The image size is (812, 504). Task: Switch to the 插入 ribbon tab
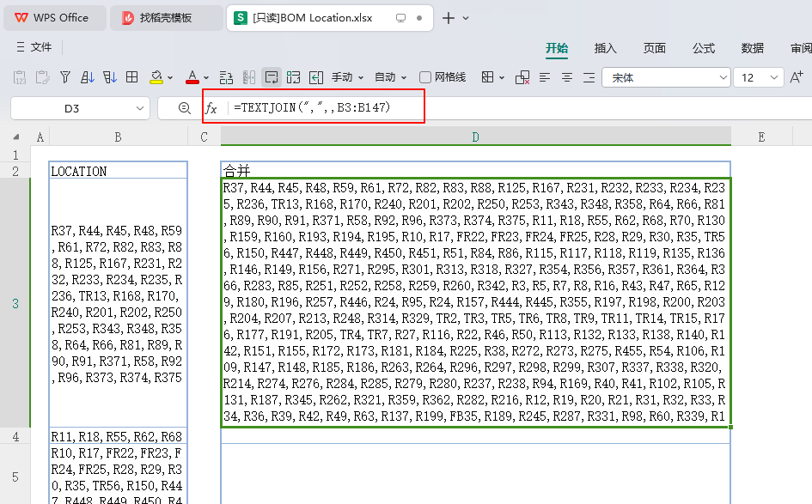coord(606,48)
